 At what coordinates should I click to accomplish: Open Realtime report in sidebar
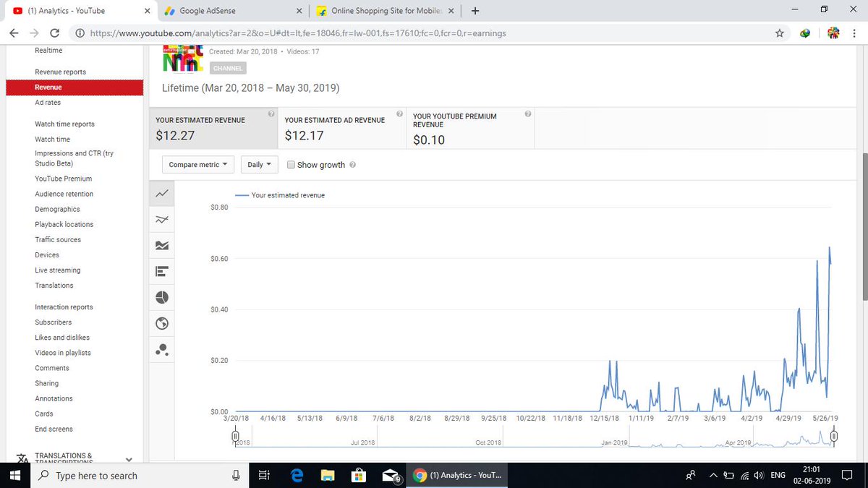pos(48,50)
